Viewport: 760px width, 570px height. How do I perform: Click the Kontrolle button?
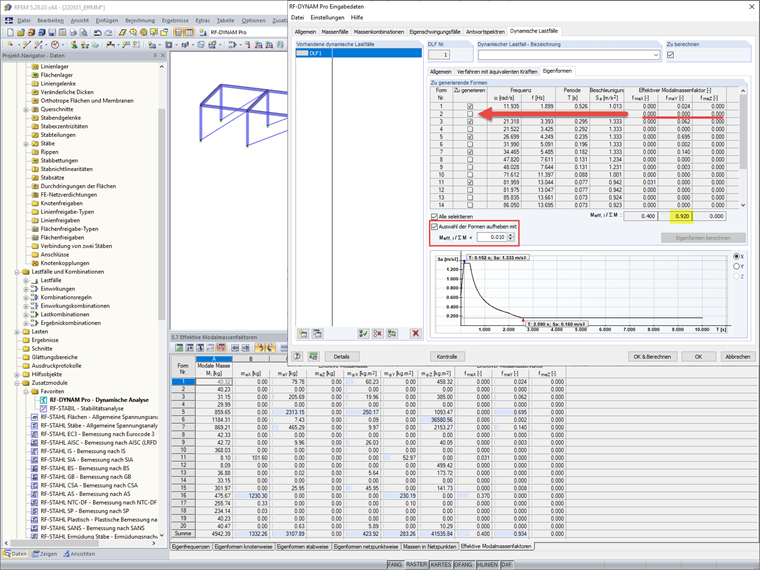click(x=447, y=357)
